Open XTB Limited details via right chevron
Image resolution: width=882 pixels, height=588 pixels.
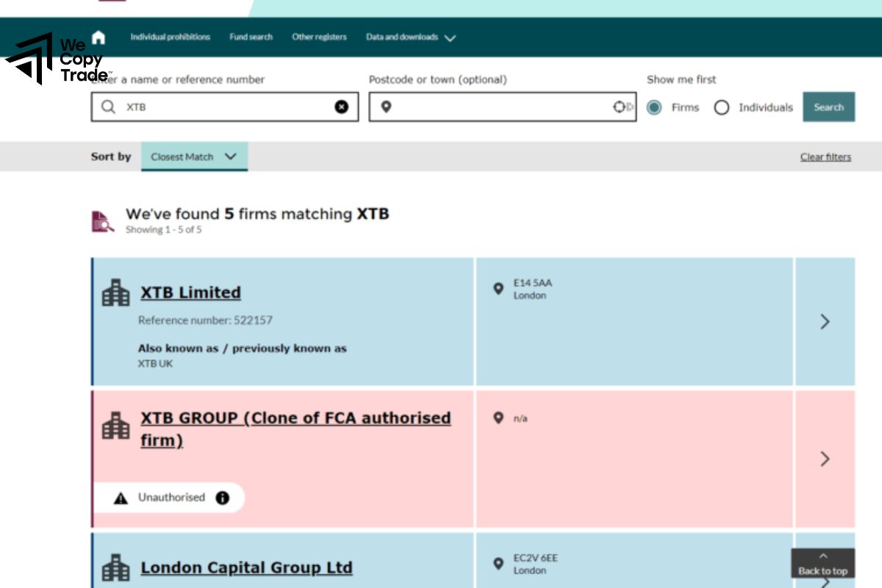825,321
